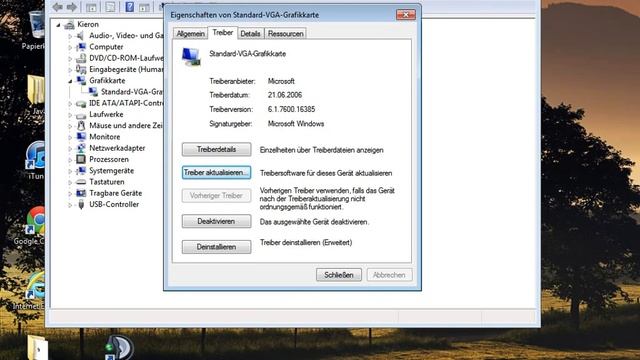Select the Tragbare Geräte tree label

(116, 193)
